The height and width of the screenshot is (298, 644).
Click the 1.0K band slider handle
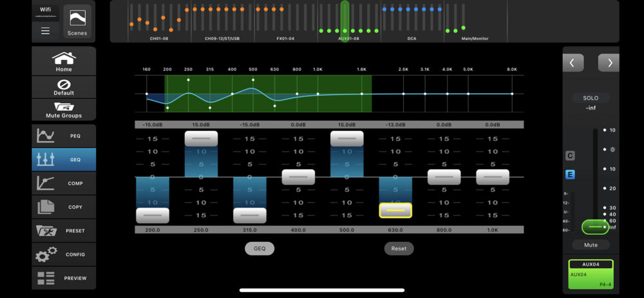coord(493,177)
